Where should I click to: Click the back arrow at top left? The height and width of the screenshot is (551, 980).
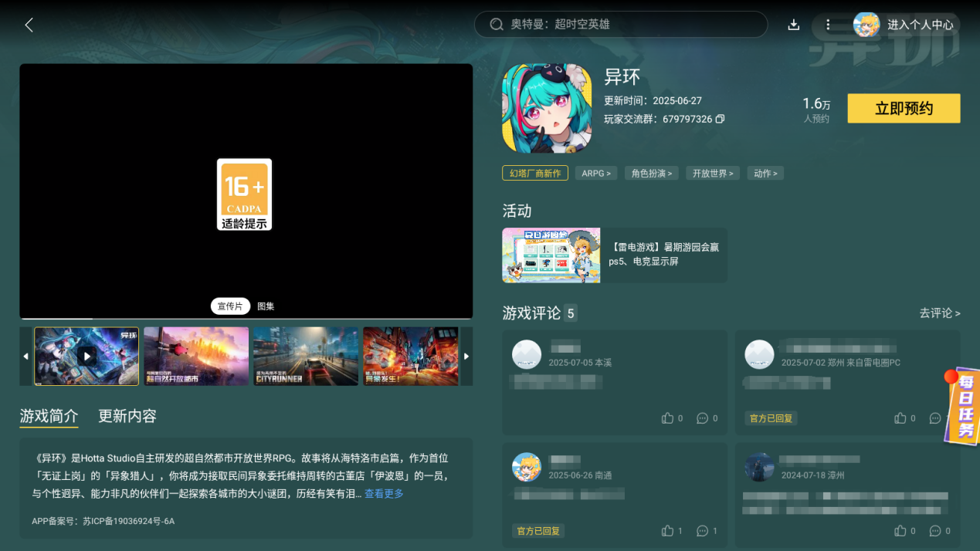click(x=29, y=24)
